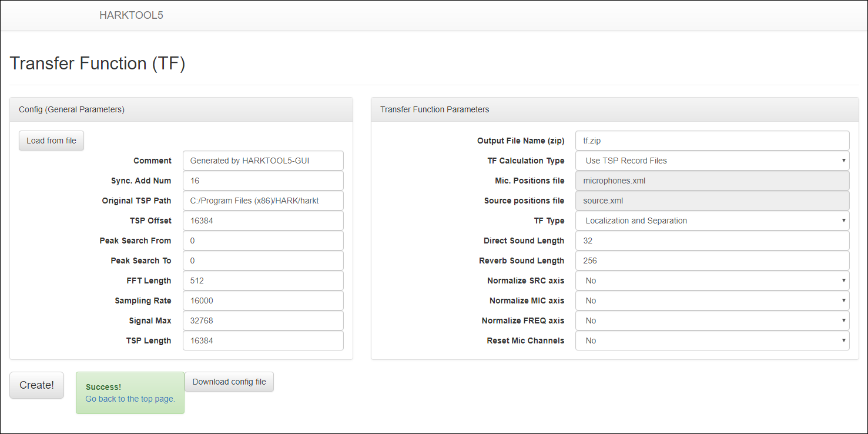Open the Normalize SRC axis dropdown

(x=712, y=281)
